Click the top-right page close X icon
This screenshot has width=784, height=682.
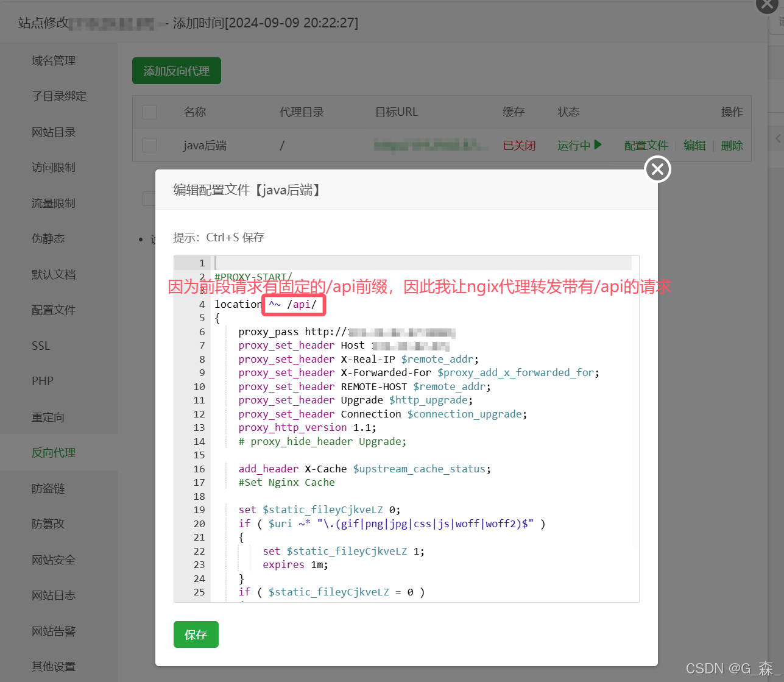point(766,6)
